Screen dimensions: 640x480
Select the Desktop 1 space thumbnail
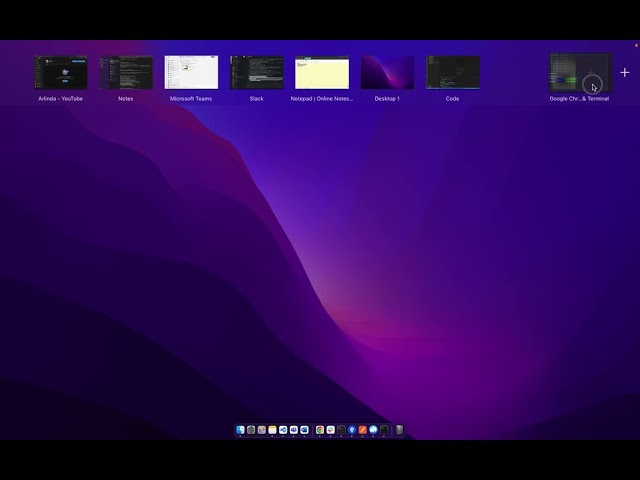pyautogui.click(x=387, y=72)
